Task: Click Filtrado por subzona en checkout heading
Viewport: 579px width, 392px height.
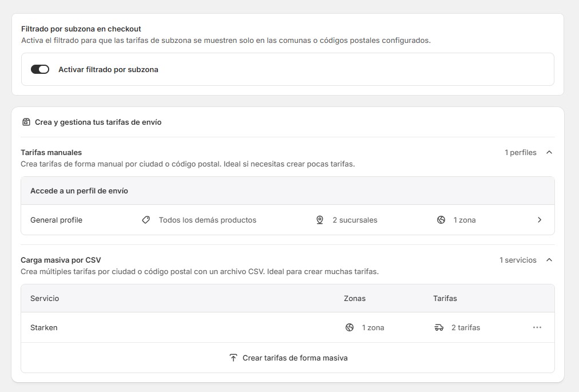Action: click(81, 29)
